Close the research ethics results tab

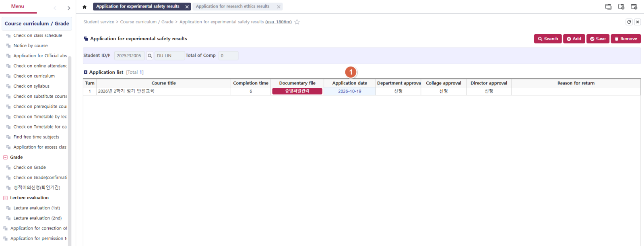point(279,7)
